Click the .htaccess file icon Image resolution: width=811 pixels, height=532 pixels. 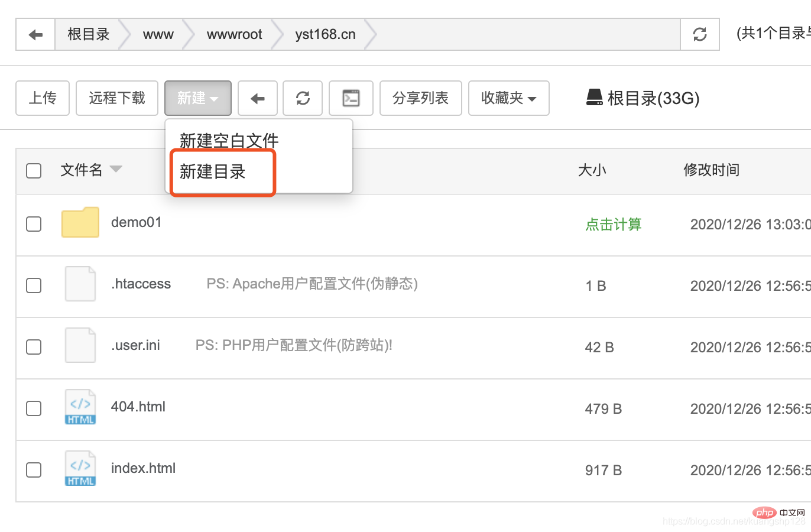(x=80, y=284)
